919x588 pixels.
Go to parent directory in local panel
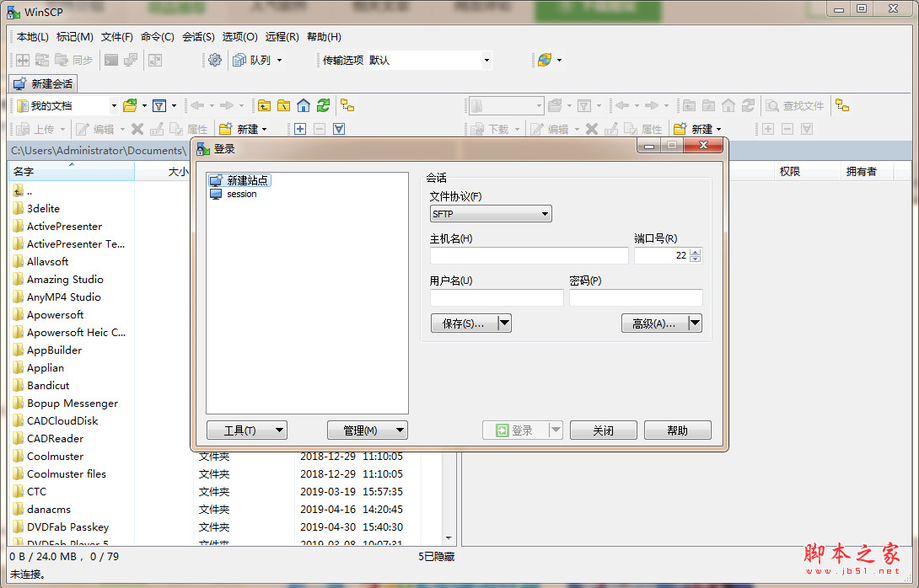[265, 105]
